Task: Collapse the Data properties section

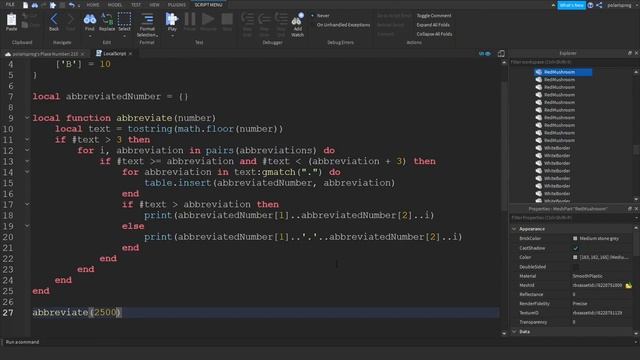Action: [514, 331]
